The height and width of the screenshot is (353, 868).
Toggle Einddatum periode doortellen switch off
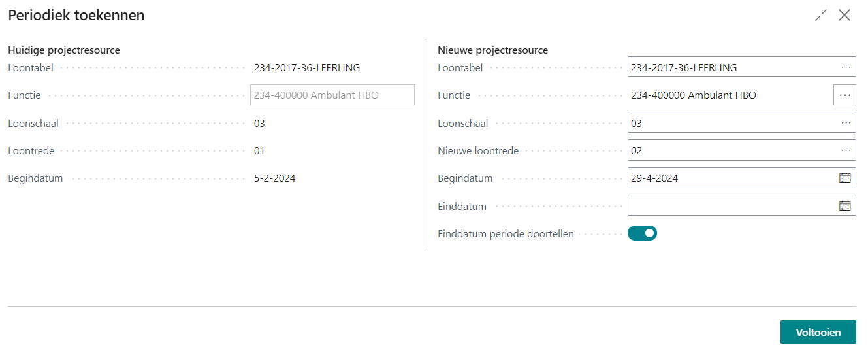point(642,233)
